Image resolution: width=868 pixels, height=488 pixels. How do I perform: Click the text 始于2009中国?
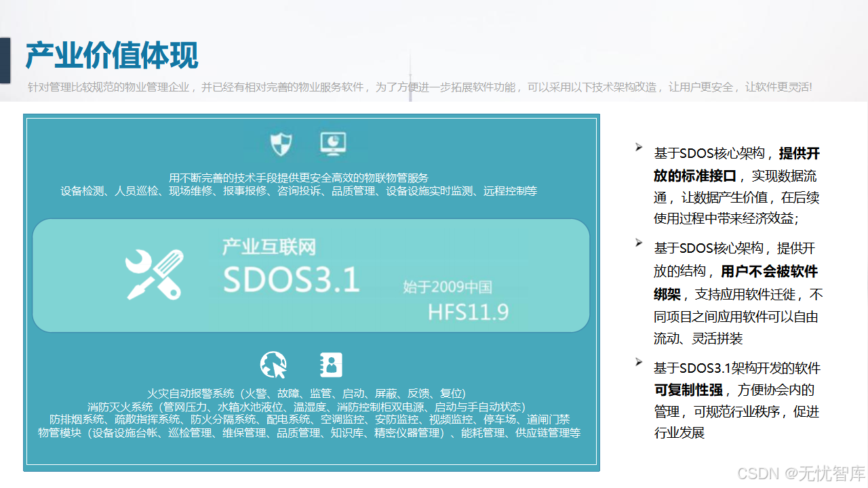[x=448, y=287]
